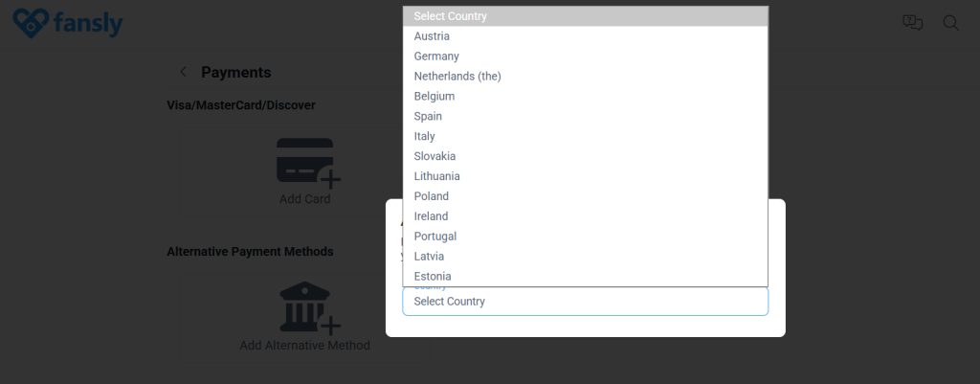This screenshot has height=384, width=980.
Task: Click the Add Card credit card icon
Action: (x=307, y=163)
